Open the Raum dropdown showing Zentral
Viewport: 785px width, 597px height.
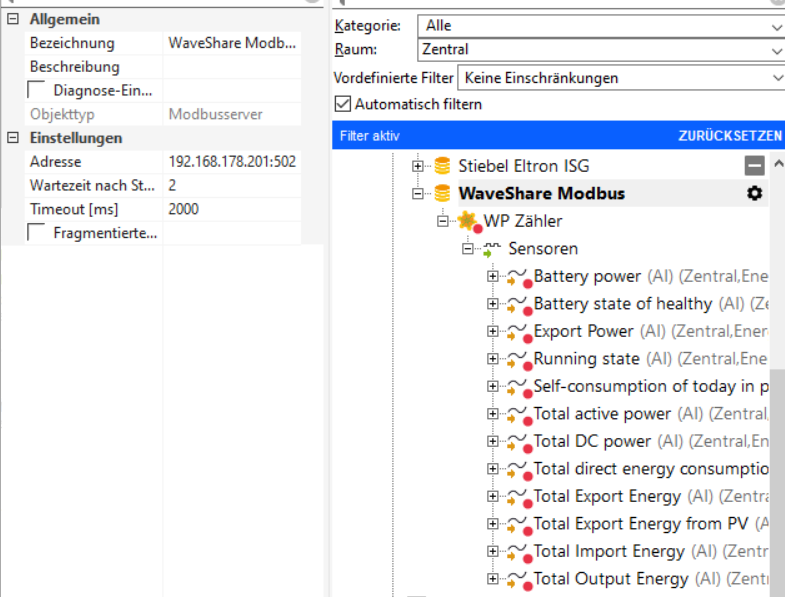[x=600, y=49]
